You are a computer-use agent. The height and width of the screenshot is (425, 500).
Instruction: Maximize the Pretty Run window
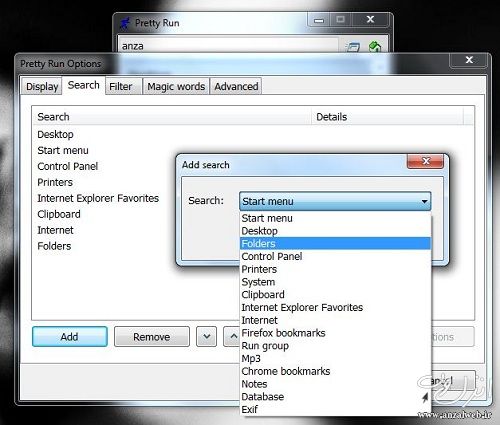[340, 20]
